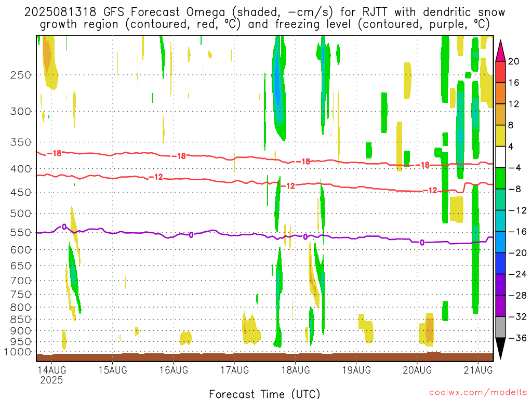This screenshot has width=532, height=399.
Task: Pick the light blue swatch between -20 and -16
Action: 500,242
